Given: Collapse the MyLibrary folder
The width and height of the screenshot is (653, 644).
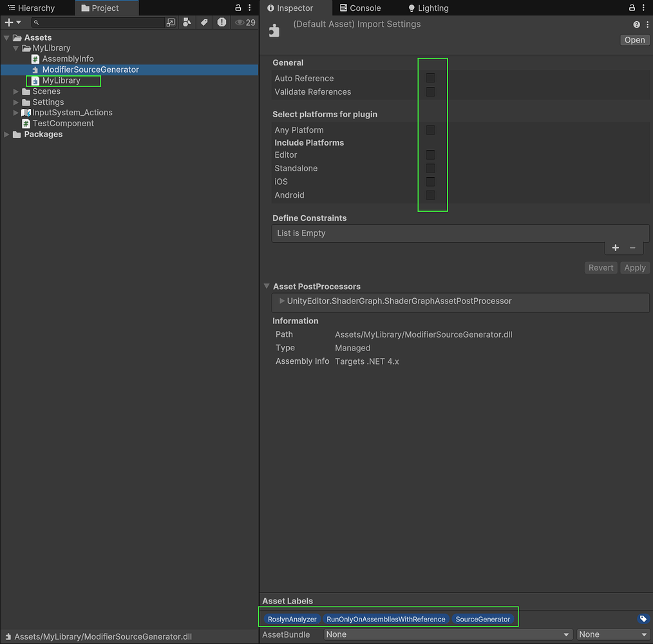Looking at the screenshot, I should (x=15, y=48).
